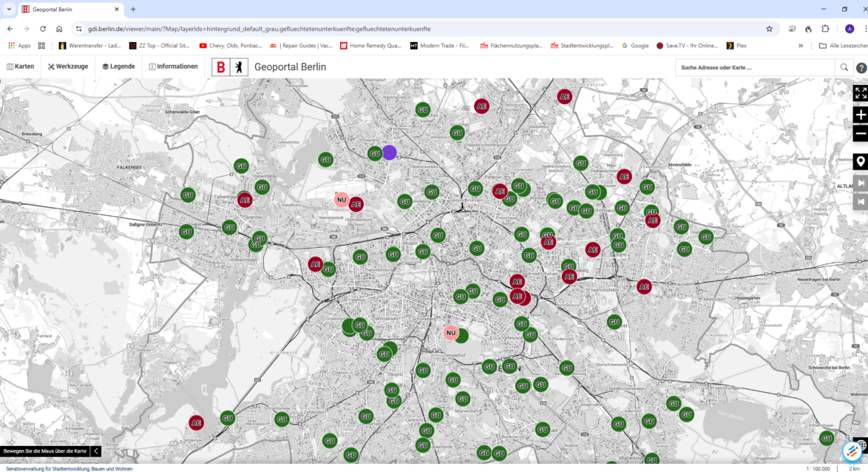Expand the hidden bookmarks chevron

(x=801, y=45)
